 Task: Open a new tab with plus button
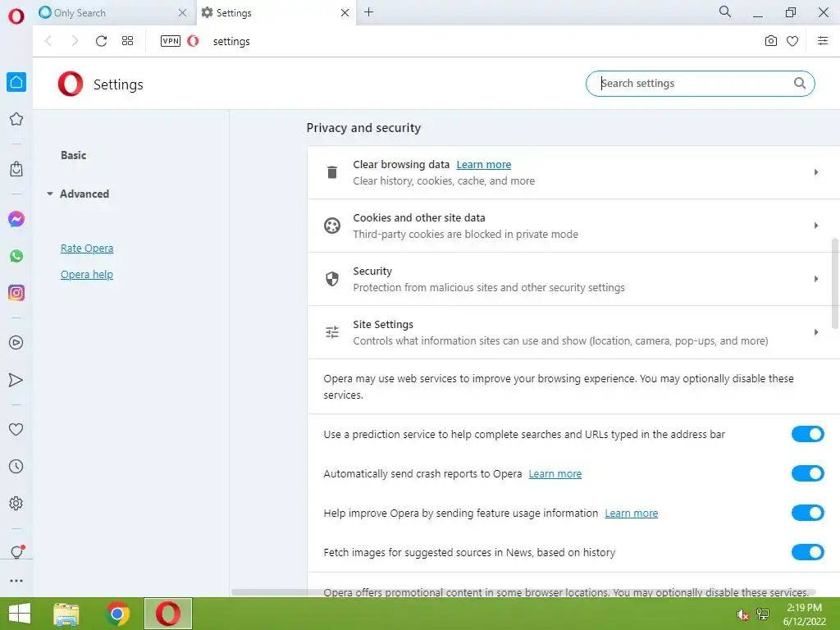368,11
